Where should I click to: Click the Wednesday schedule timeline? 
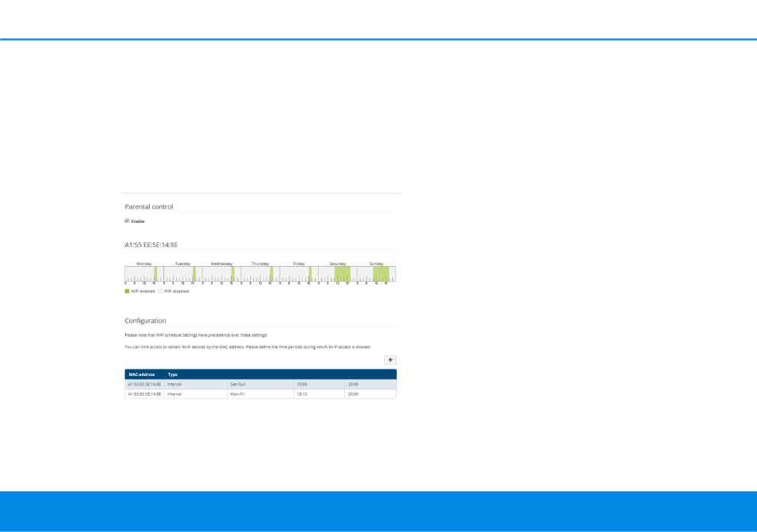[222, 274]
